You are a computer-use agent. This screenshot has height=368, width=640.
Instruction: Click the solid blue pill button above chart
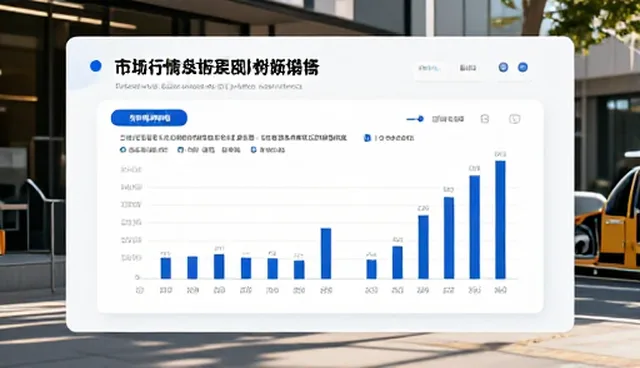149,118
